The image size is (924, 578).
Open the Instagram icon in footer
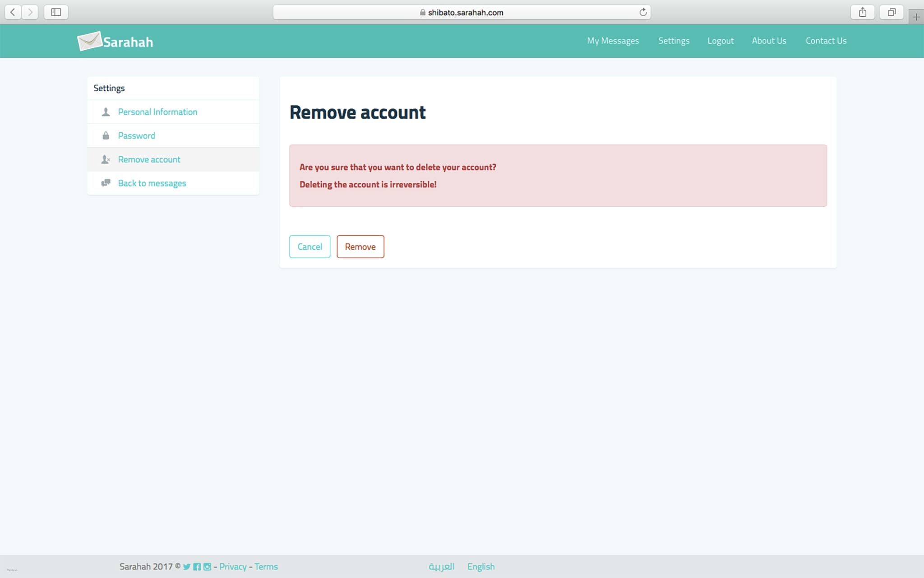tap(207, 566)
